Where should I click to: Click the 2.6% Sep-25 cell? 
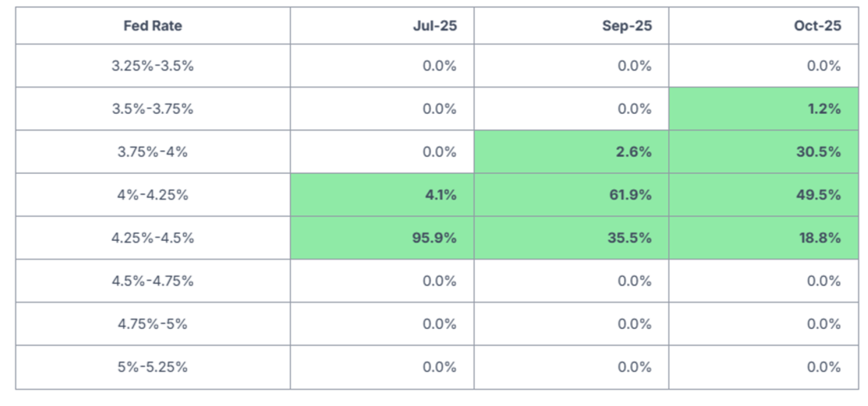pos(633,152)
